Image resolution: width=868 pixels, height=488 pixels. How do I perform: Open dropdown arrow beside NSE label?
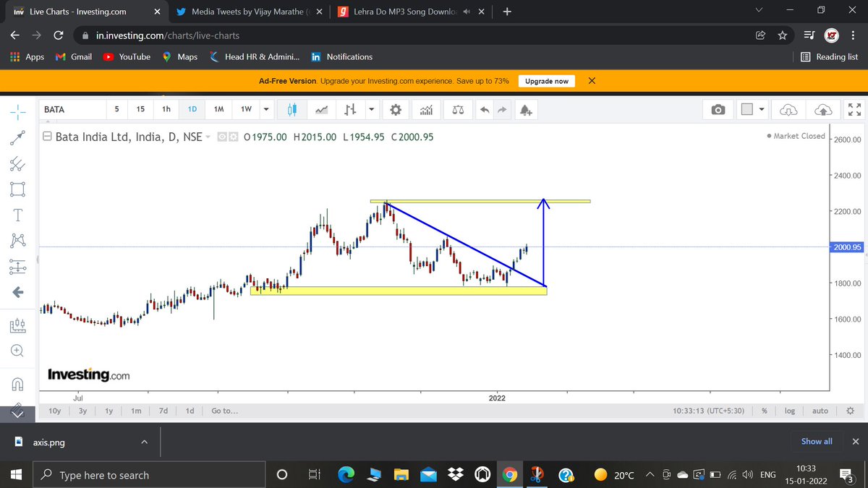click(x=208, y=137)
